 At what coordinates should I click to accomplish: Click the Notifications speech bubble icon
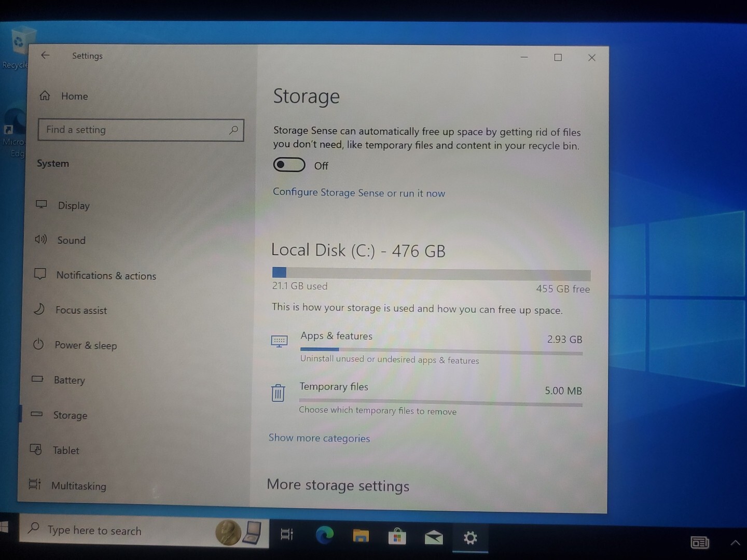pyautogui.click(x=40, y=274)
